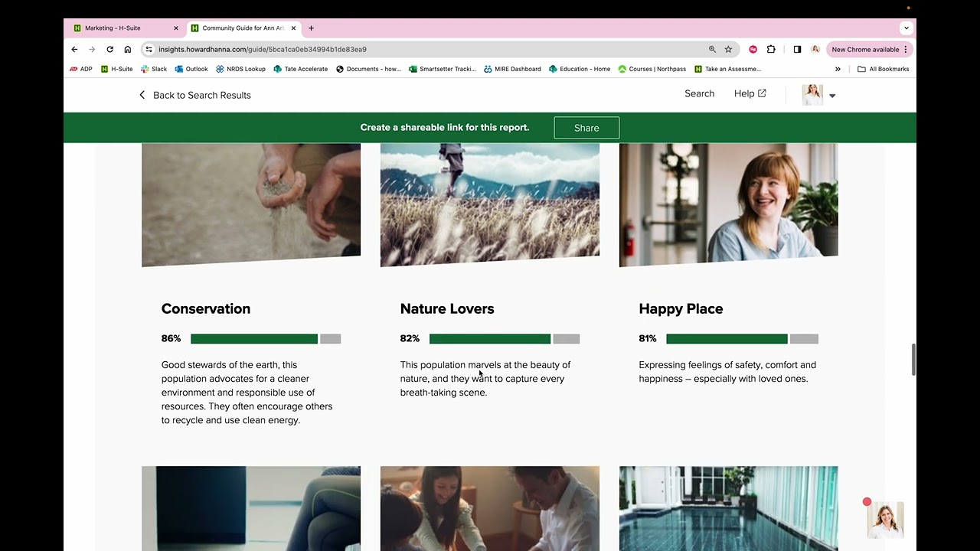Image resolution: width=980 pixels, height=551 pixels.
Task: Go back using the browser back arrow
Action: point(74,49)
